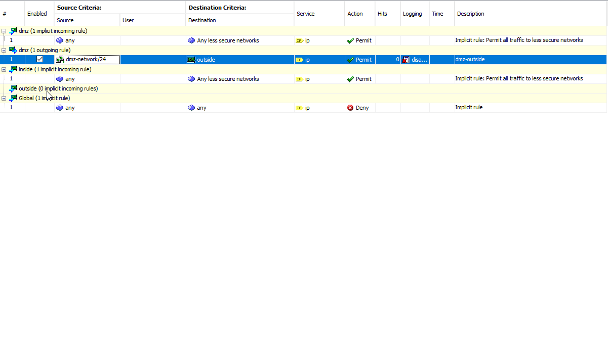Click the interface icon beside the Global group label
This screenshot has height=364, width=608.
coord(13,98)
